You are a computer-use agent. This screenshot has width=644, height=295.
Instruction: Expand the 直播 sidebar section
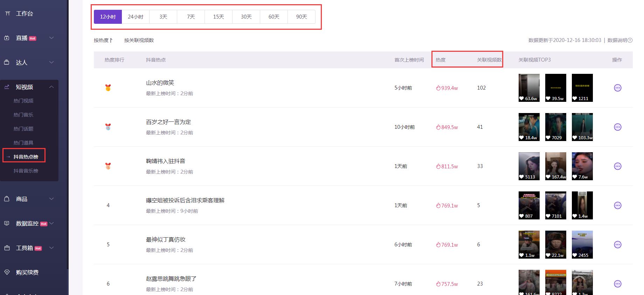[x=51, y=38]
